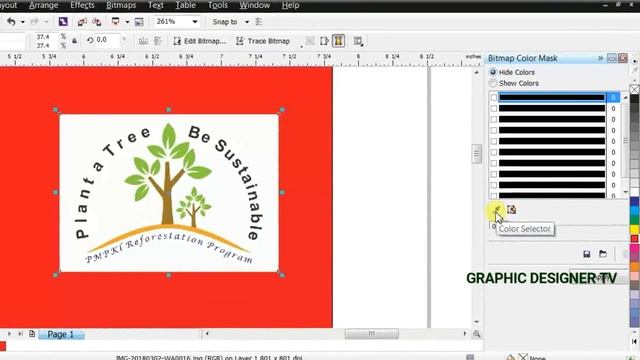This screenshot has width=640, height=360.
Task: Open the Table menu
Action: point(185,5)
